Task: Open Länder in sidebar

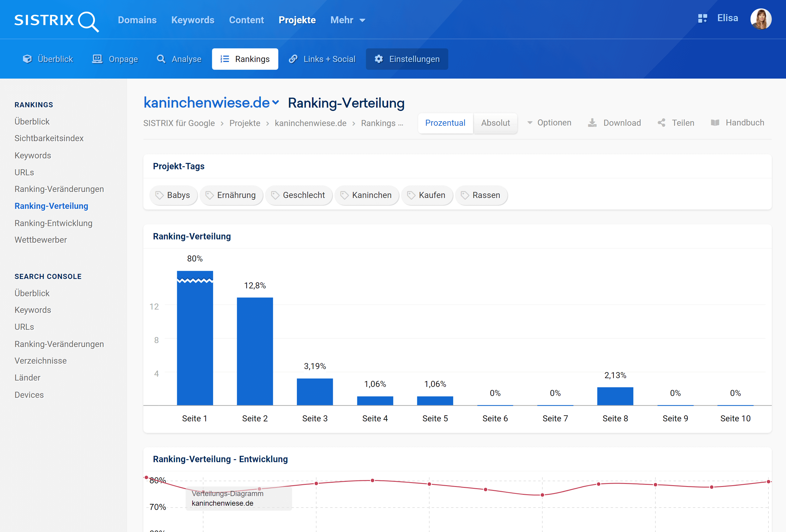Action: tap(28, 378)
